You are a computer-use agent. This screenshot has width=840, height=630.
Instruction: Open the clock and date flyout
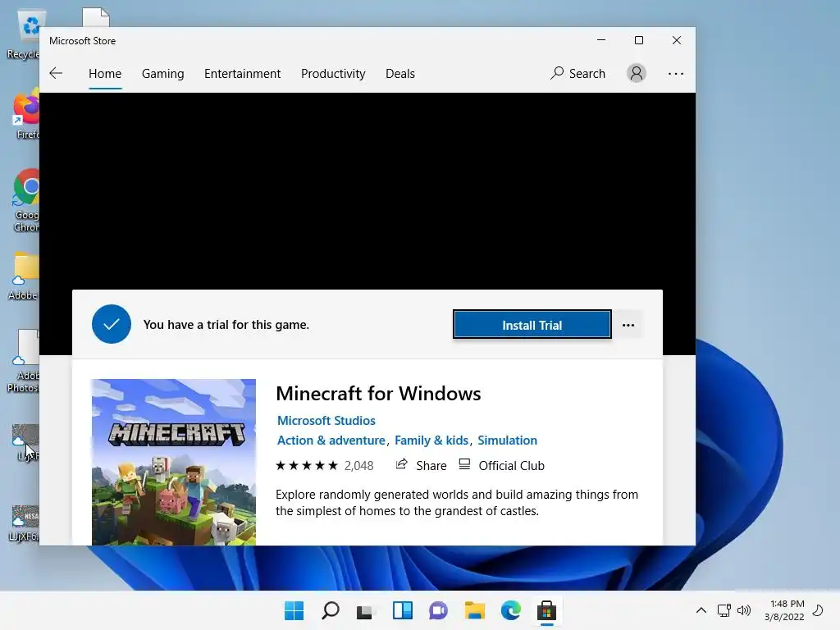click(784, 610)
